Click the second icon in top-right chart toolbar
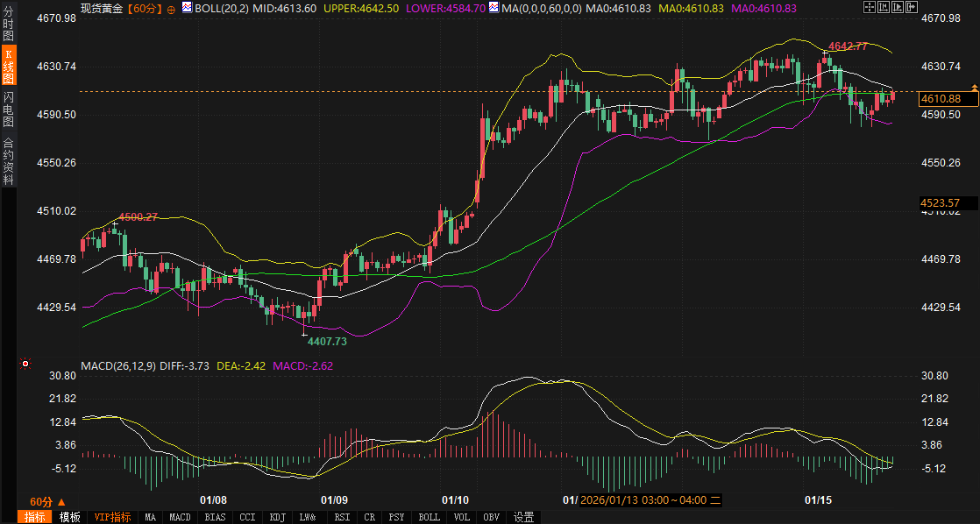 tap(884, 8)
